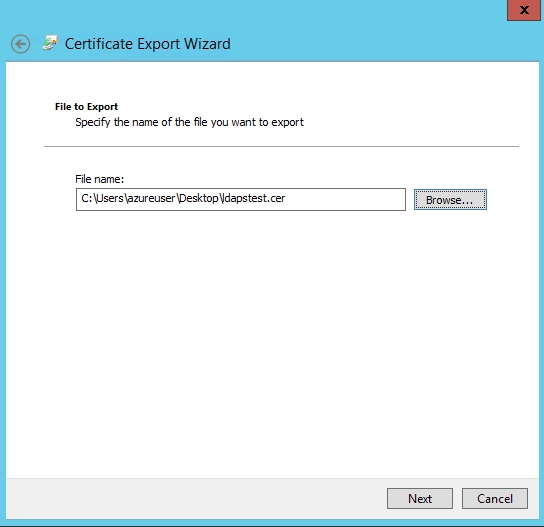This screenshot has width=544, height=527.
Task: Go back using the back arrow icon
Action: coord(20,44)
